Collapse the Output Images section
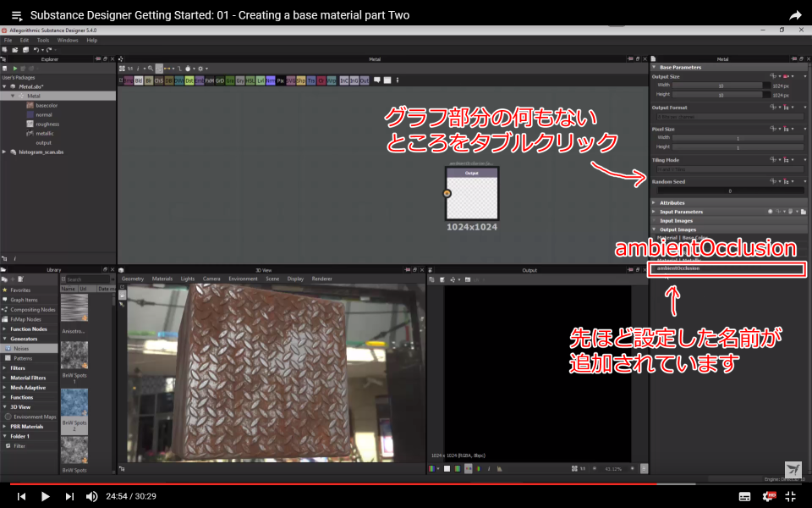The width and height of the screenshot is (812, 508). [654, 229]
